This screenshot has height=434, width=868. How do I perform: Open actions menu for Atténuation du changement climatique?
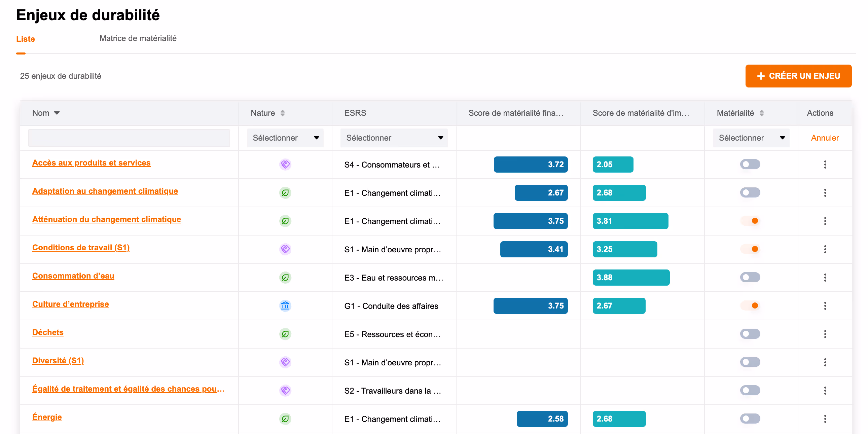pos(825,221)
